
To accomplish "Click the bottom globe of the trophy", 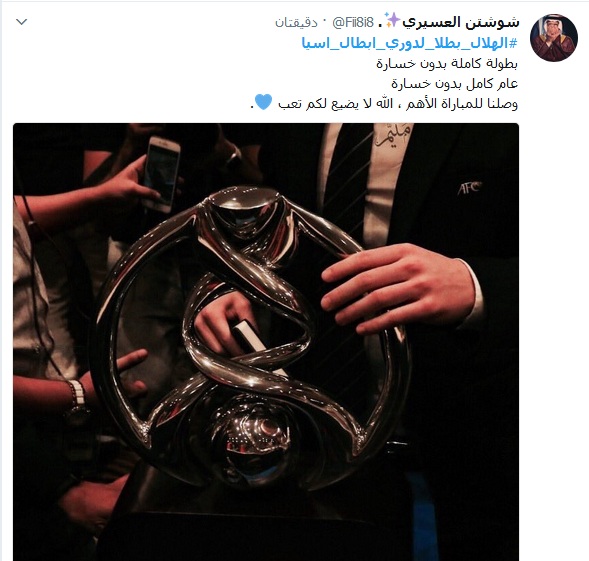I will [x=251, y=442].
